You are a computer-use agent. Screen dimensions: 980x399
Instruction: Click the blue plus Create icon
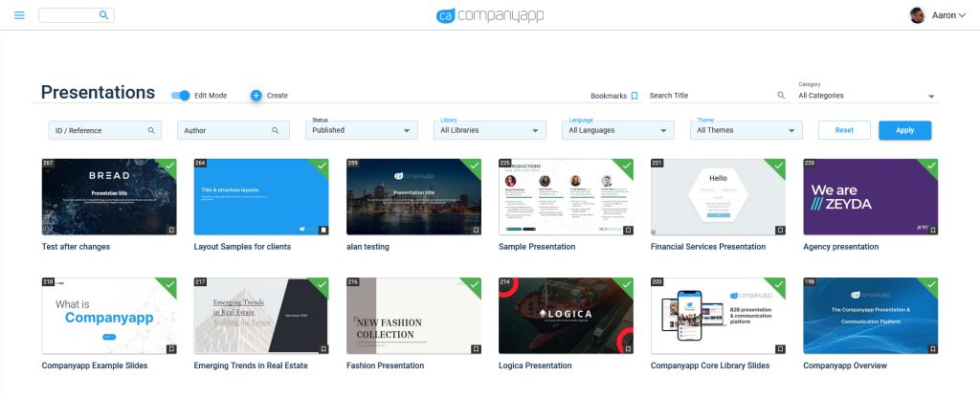pos(256,95)
